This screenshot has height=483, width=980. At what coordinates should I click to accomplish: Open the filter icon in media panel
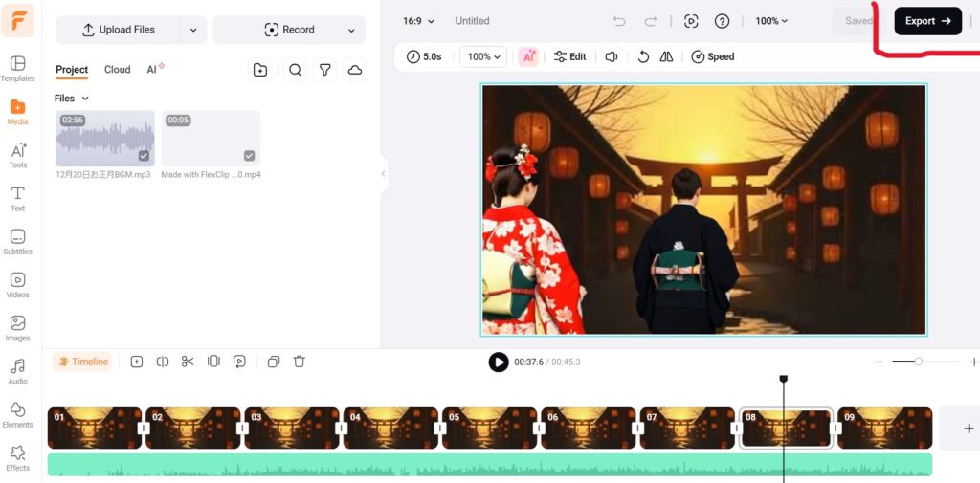(325, 70)
